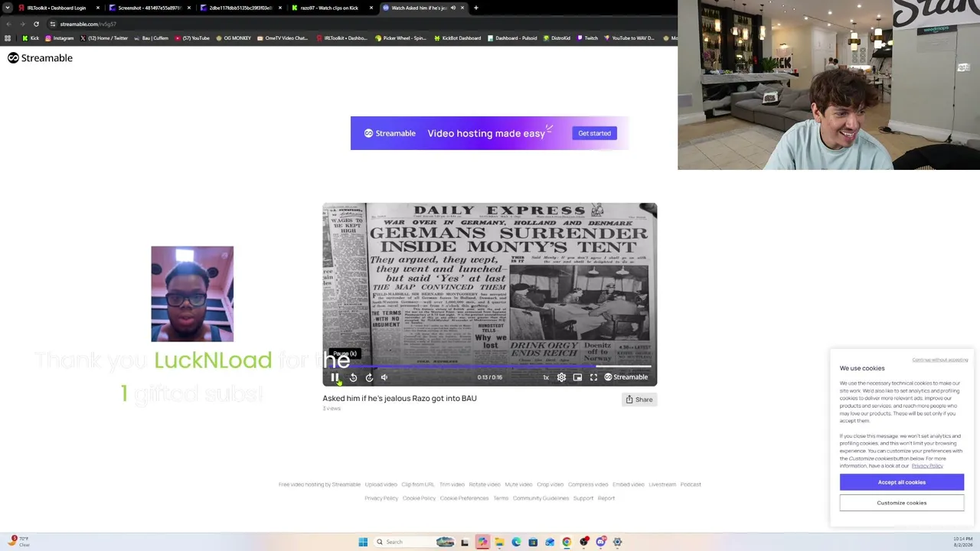Open the Home / Twitter bookmark
The width and height of the screenshot is (980, 551).
pos(103,38)
